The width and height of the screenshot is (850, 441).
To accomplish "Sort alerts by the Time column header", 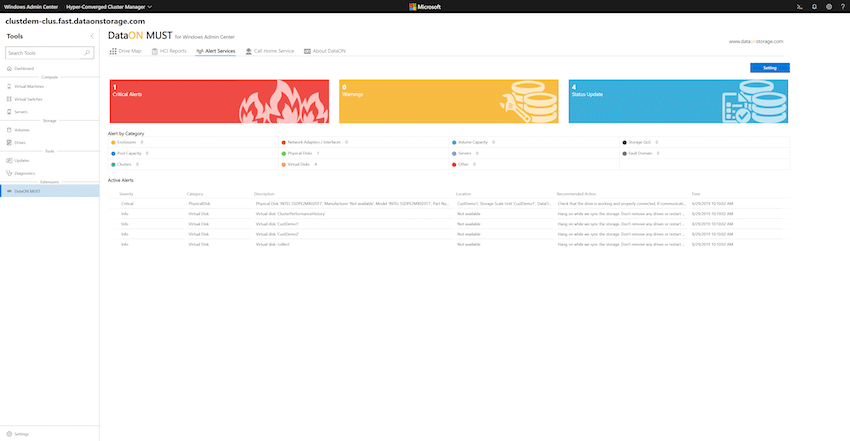I will pos(696,193).
